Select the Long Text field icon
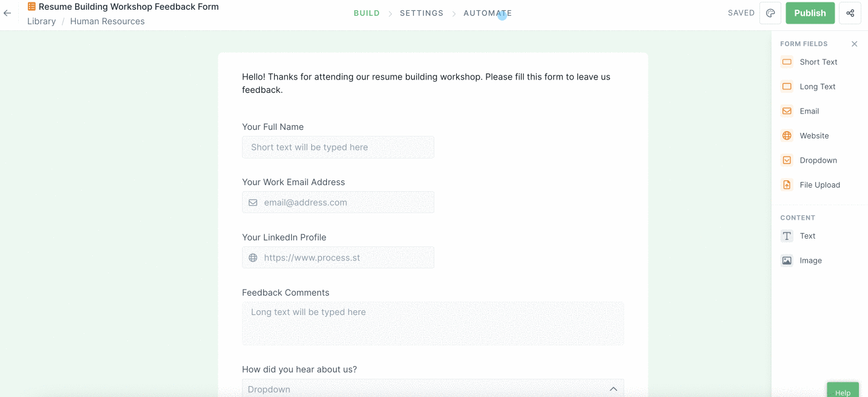This screenshot has width=868, height=397. tap(787, 86)
